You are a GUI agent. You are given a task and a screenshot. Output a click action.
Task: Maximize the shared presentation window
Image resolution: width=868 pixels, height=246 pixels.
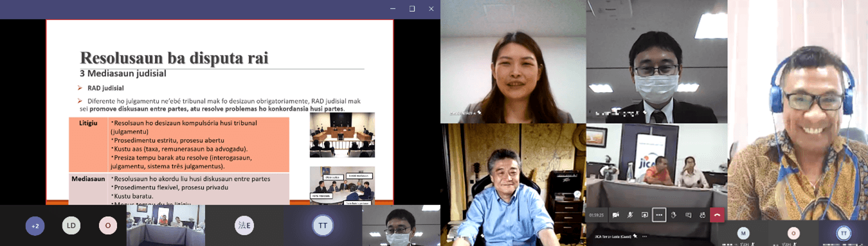pyautogui.click(x=412, y=8)
